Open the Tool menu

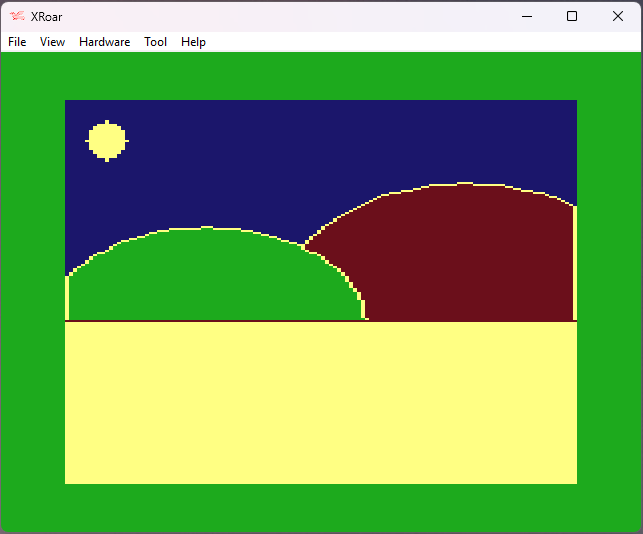[x=155, y=42]
